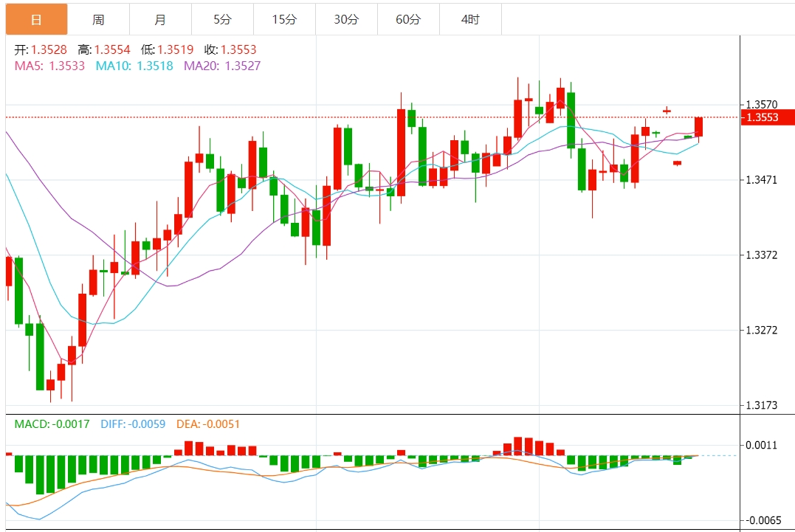Click the MA10: 1.3518 indicator label
This screenshot has height=532, width=795.
click(x=134, y=66)
